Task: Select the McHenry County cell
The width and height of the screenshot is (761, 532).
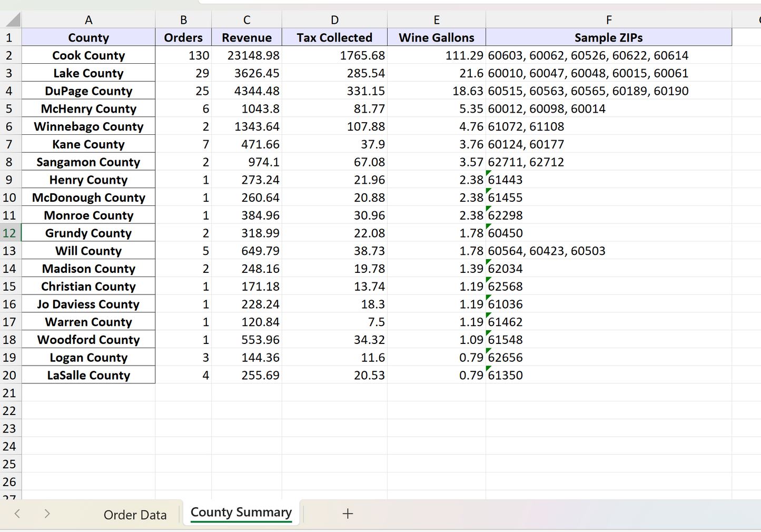Action: [88, 109]
